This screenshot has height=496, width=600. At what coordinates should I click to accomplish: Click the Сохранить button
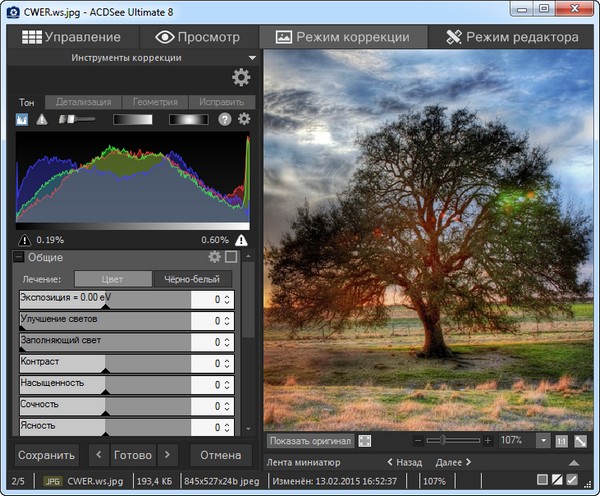pyautogui.click(x=47, y=454)
